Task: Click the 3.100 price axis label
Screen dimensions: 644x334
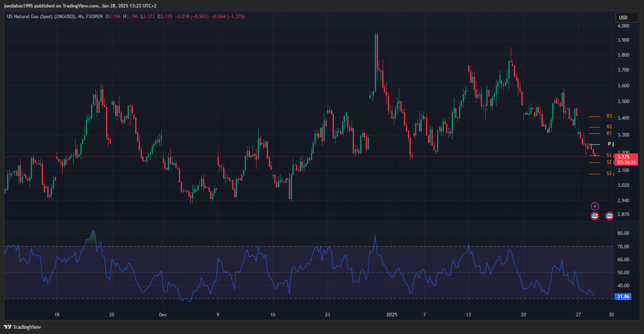Action: (623, 171)
